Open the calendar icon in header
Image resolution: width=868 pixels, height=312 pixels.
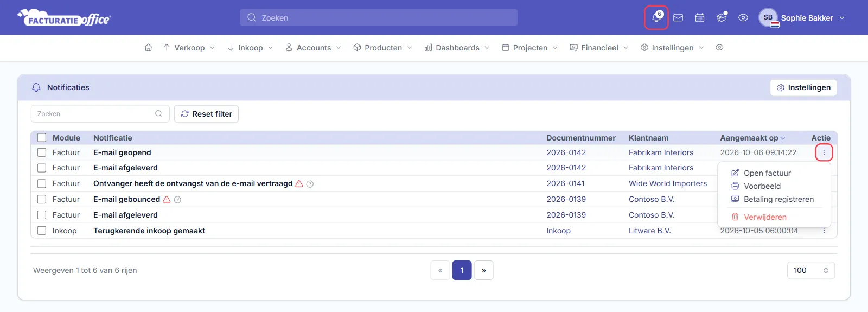coord(700,18)
